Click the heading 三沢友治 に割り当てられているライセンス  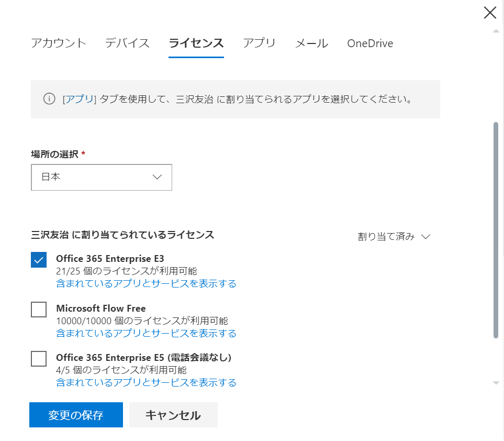[122, 235]
